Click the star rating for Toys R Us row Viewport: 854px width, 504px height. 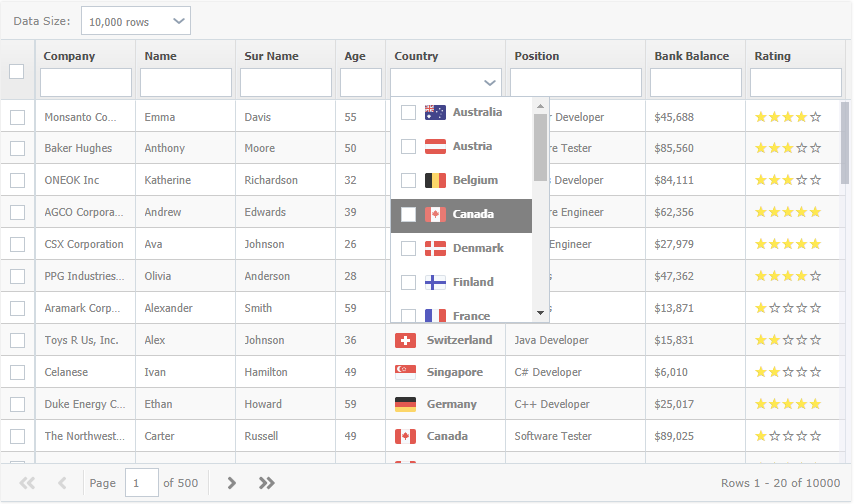click(x=788, y=340)
